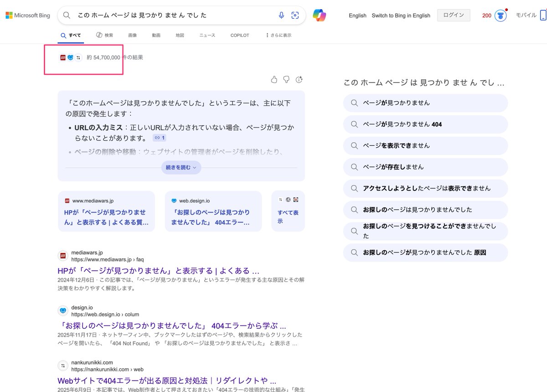Click the citation link badge 1
Image resolution: width=547 pixels, height=392 pixels.
[160, 138]
